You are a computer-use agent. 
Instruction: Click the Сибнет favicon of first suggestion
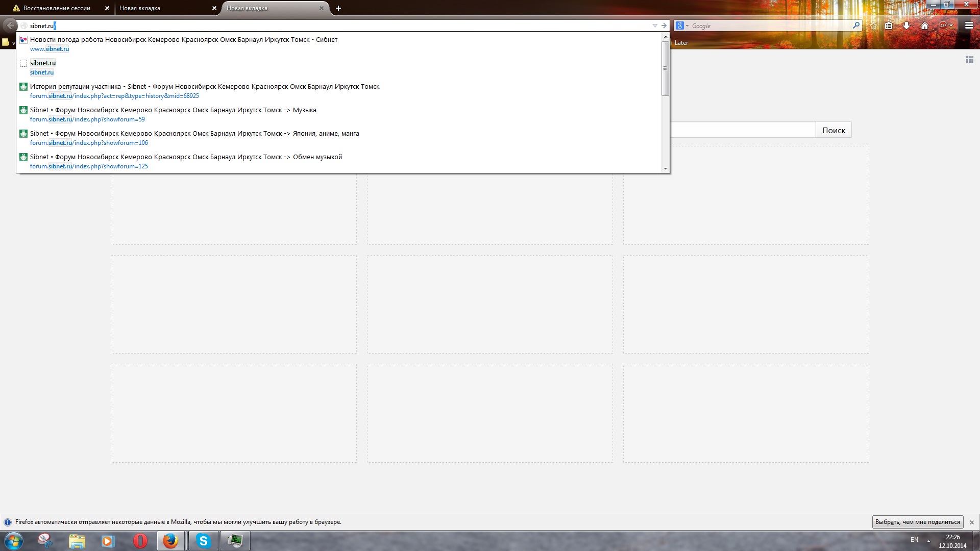point(23,40)
